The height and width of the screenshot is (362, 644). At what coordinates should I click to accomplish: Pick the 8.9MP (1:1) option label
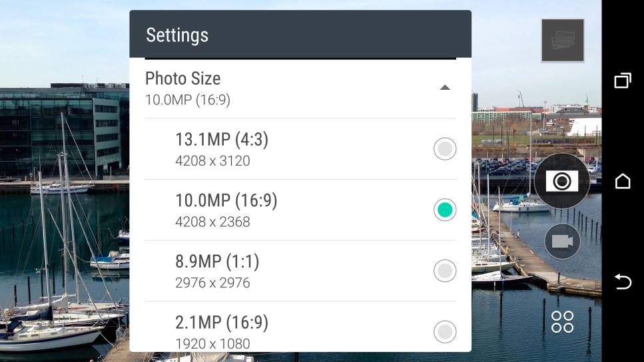217,262
